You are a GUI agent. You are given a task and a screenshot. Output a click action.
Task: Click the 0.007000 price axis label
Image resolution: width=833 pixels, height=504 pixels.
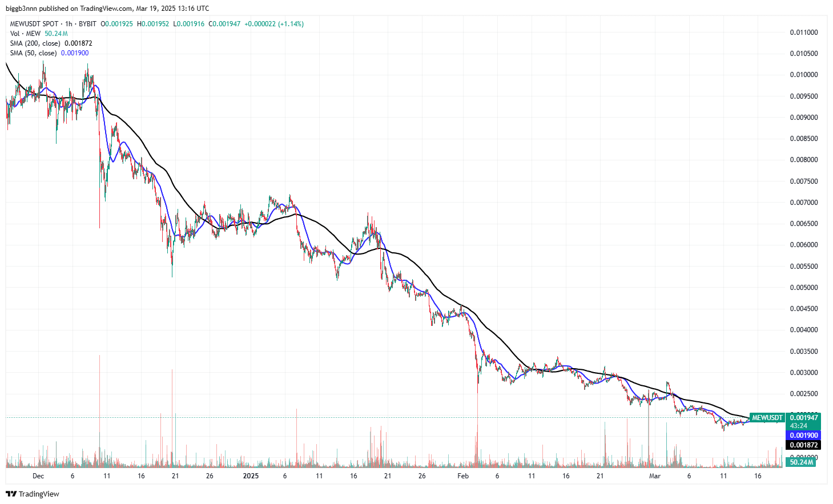[804, 203]
